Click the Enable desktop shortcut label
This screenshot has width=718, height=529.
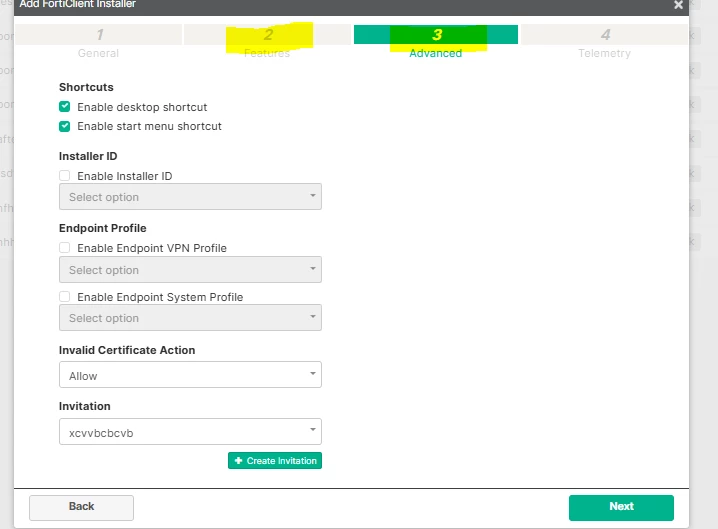pos(142,107)
